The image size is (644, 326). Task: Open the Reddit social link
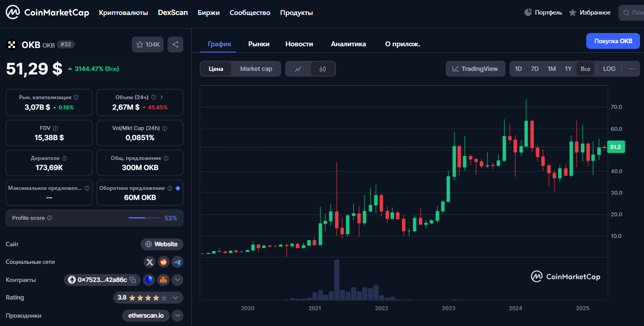tap(164, 262)
